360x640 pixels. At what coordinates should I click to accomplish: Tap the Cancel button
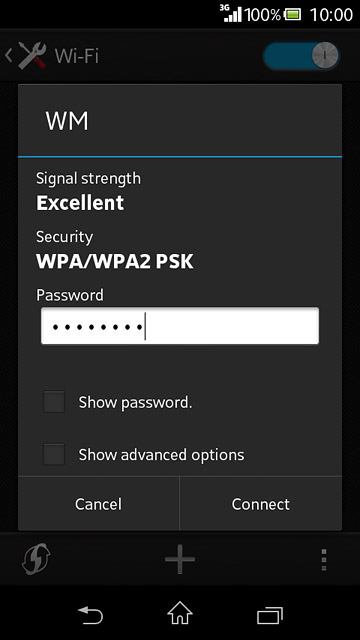(98, 504)
